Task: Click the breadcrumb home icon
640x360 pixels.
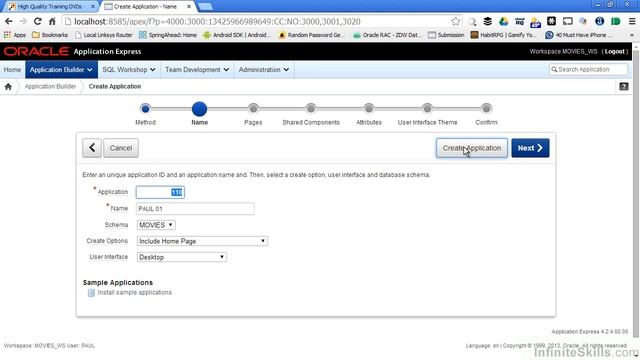Action: pos(8,87)
